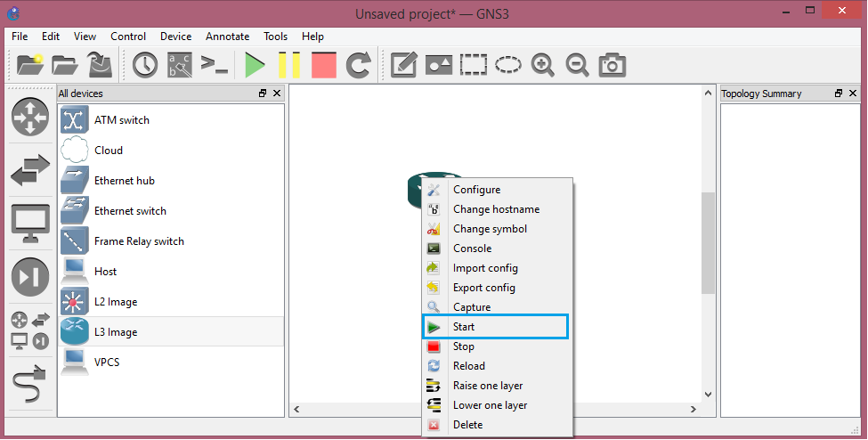Select the draw rectangle tool
Viewport: 868px width, 440px height.
point(474,65)
